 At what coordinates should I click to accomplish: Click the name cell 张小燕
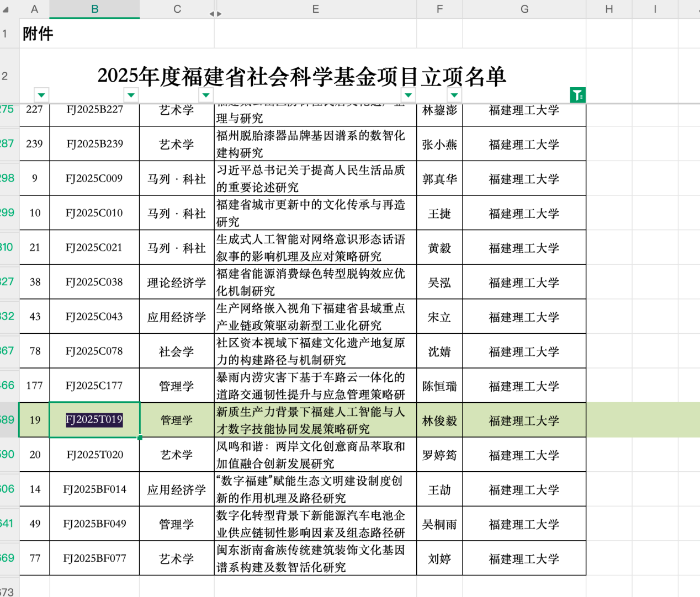click(x=439, y=144)
